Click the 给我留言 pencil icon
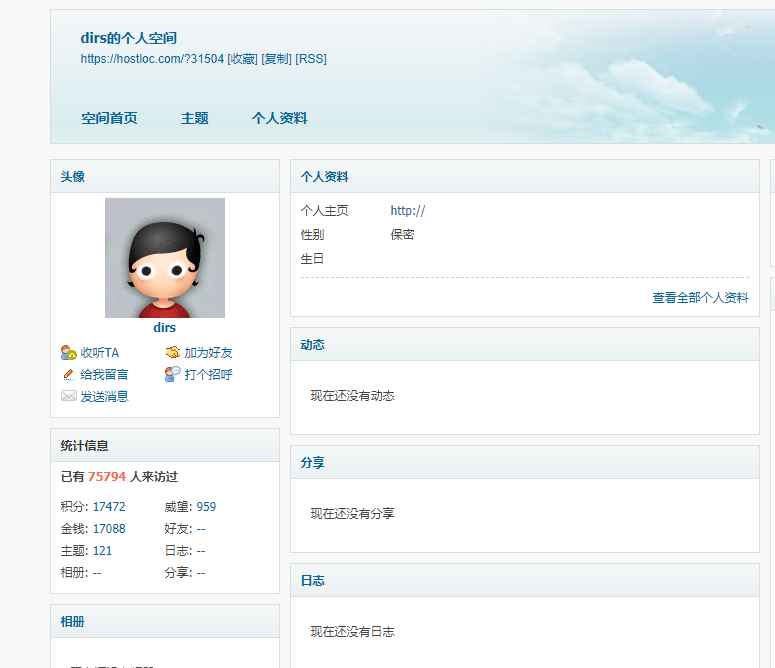775x668 pixels. tap(68, 375)
